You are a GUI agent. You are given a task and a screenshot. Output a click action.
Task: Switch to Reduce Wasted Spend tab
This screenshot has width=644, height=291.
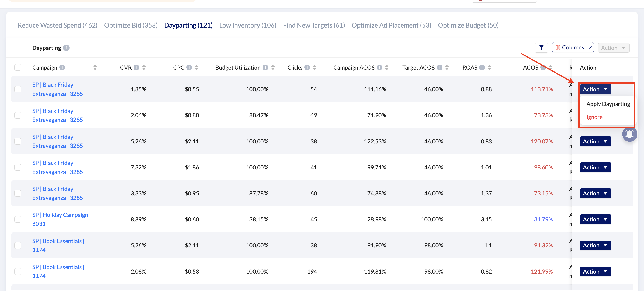(57, 25)
